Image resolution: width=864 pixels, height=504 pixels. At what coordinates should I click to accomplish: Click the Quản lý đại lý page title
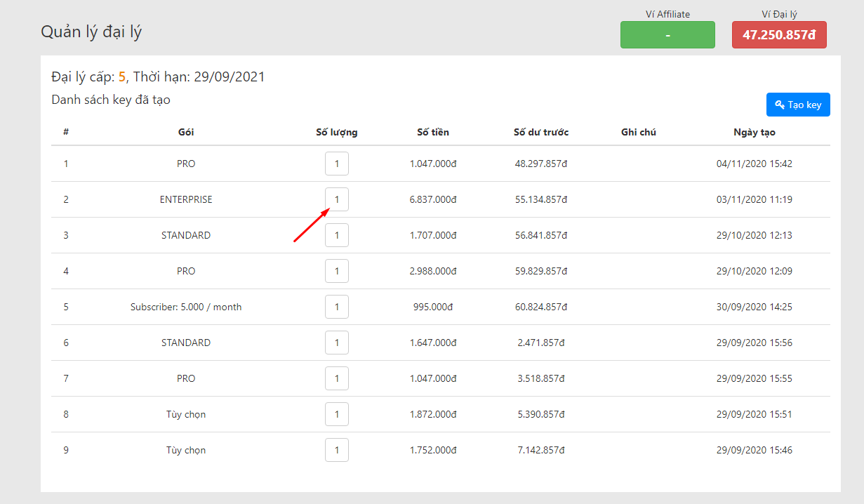(91, 32)
